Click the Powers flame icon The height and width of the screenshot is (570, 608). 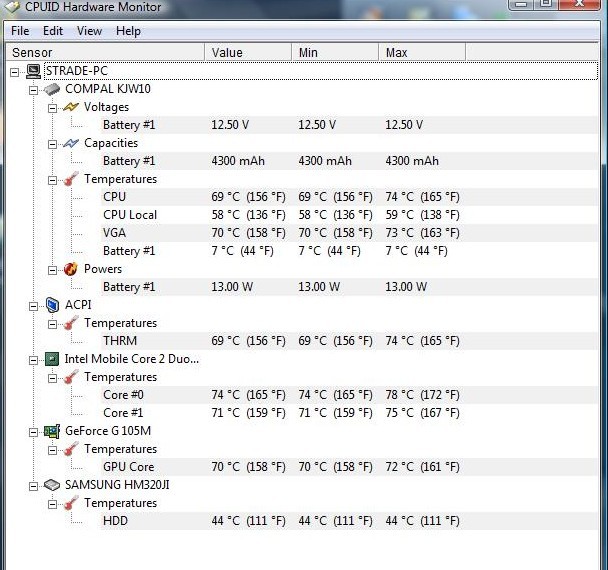click(71, 269)
